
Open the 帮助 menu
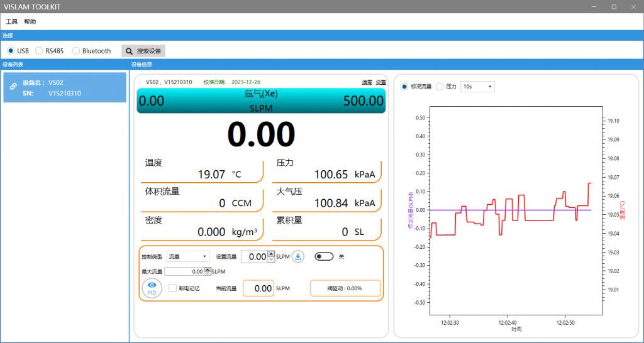(30, 21)
